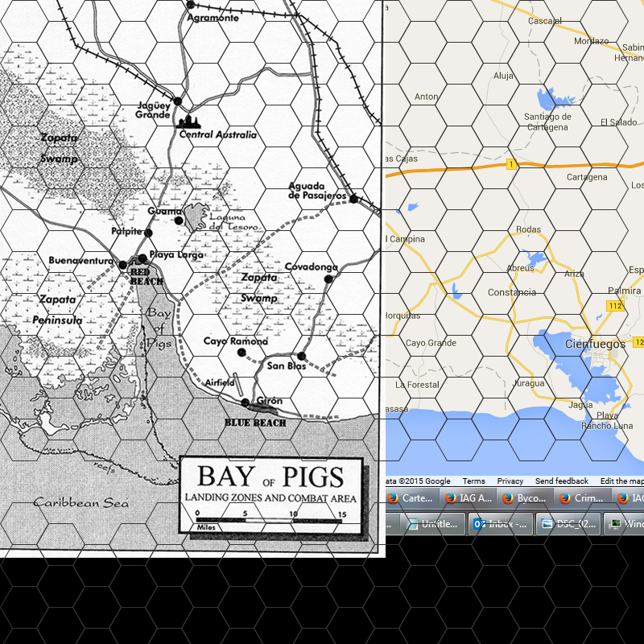Click the Aguada de Pasajeros town dot
Screen dimensions: 644x644
tap(353, 199)
